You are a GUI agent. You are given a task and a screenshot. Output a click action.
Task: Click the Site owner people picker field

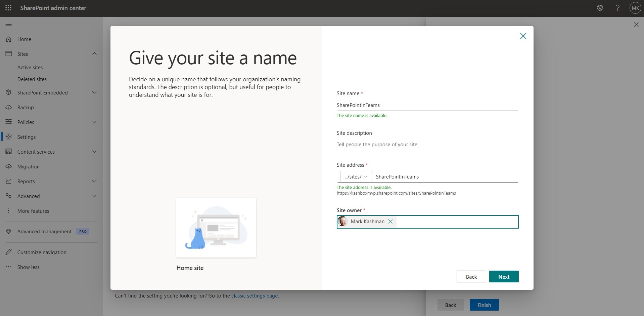tap(427, 222)
